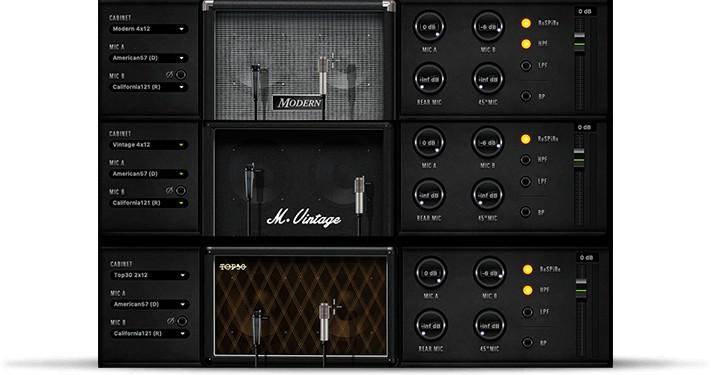Enable LPF on the Vintage cabinet row
Image resolution: width=711 pixels, height=375 pixels.
pos(526,181)
